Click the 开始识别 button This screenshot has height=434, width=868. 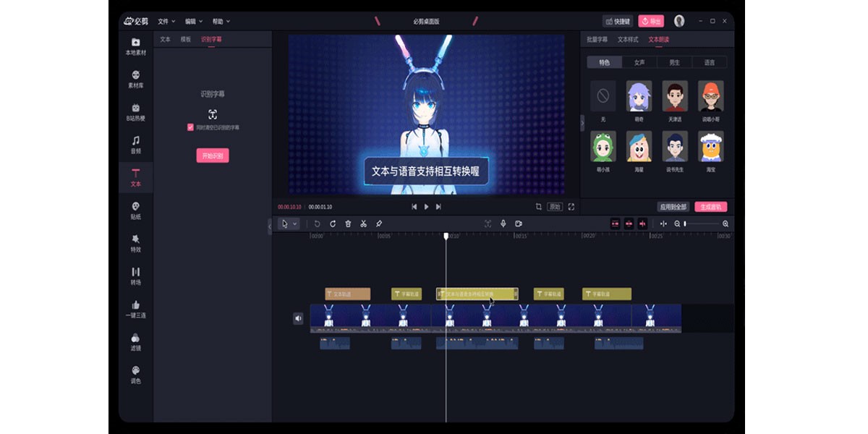[213, 156]
